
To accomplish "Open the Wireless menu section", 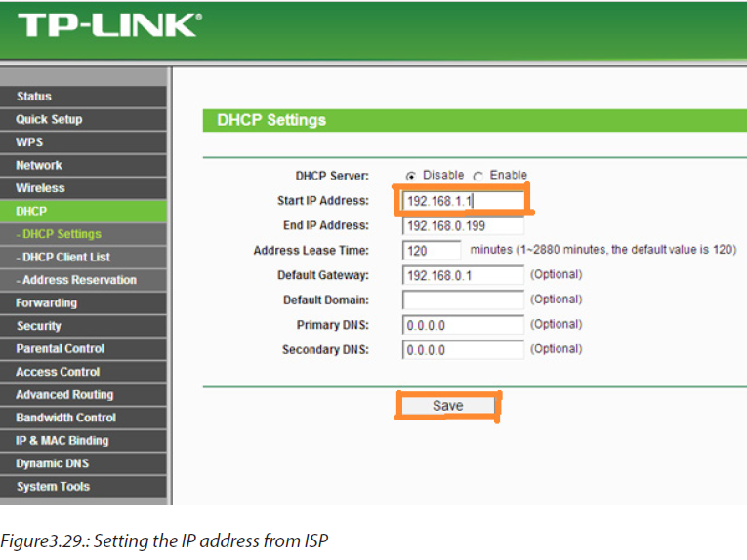I will [x=83, y=188].
